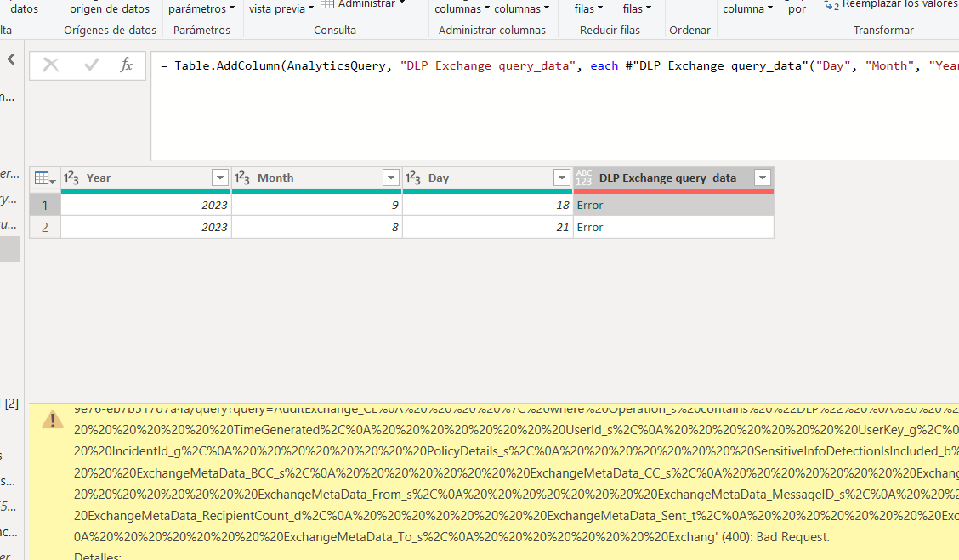The height and width of the screenshot is (560, 959).
Task: Open the Month column filter dropdown
Action: point(390,178)
